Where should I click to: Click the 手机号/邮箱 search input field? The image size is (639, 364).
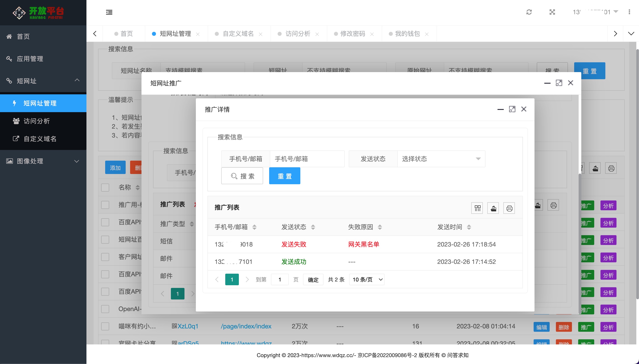click(x=307, y=159)
